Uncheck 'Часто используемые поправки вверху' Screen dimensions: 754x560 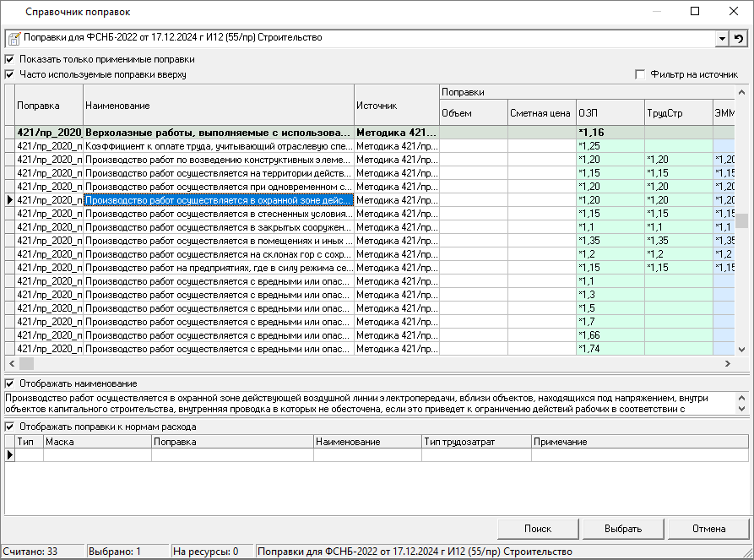point(10,74)
